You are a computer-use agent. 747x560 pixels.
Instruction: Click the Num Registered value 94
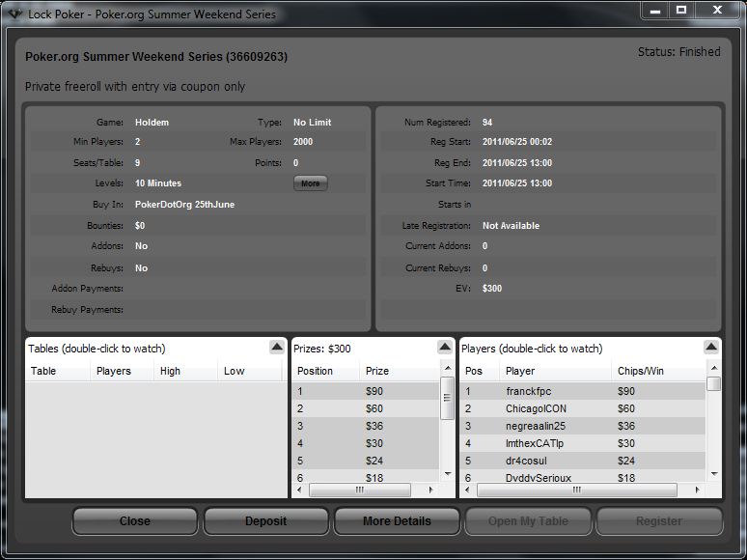(486, 123)
